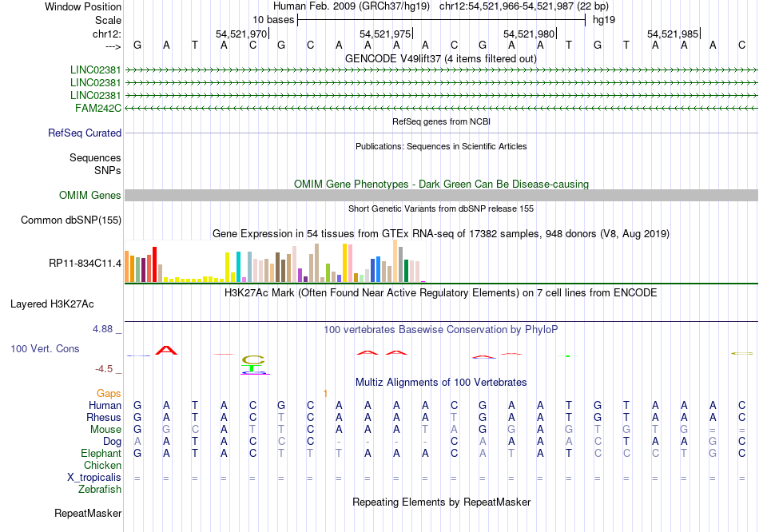
Task: Click the 54,521,980 coordinate marker
Action: [x=529, y=34]
